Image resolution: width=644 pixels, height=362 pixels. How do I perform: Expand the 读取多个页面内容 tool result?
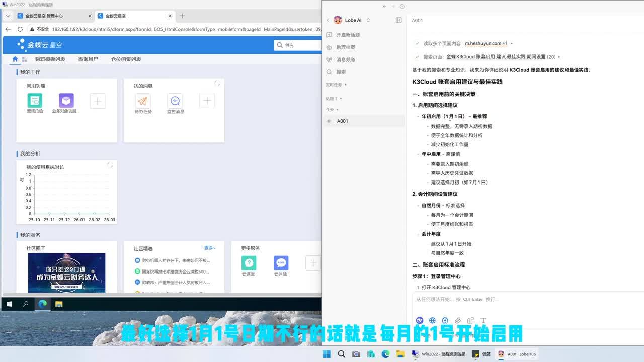click(x=512, y=44)
